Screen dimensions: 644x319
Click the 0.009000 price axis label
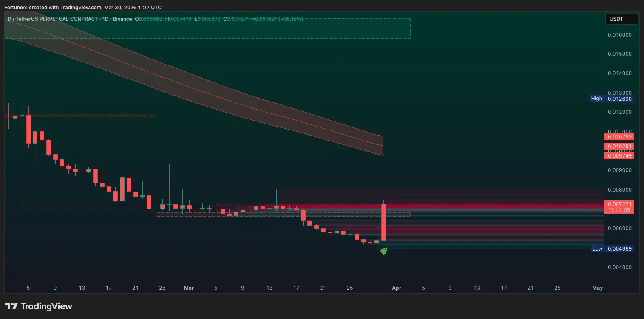[x=620, y=170]
